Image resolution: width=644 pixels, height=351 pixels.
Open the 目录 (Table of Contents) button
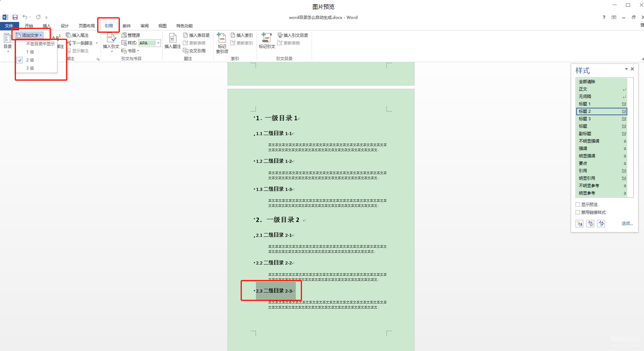pyautogui.click(x=8, y=43)
